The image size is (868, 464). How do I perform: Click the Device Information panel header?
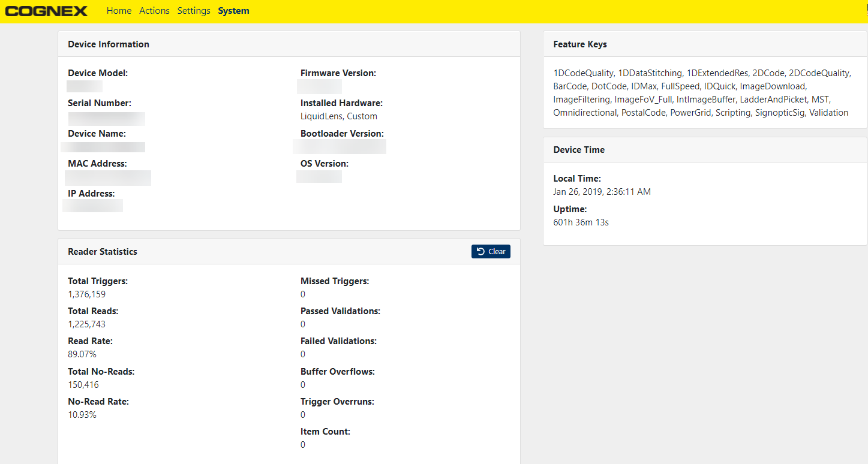pyautogui.click(x=109, y=44)
